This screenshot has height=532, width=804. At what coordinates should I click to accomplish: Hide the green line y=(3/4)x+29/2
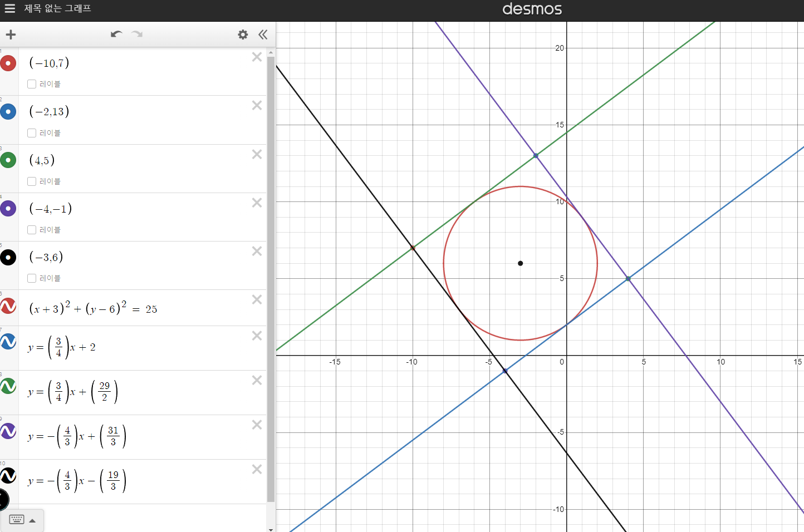[8, 386]
